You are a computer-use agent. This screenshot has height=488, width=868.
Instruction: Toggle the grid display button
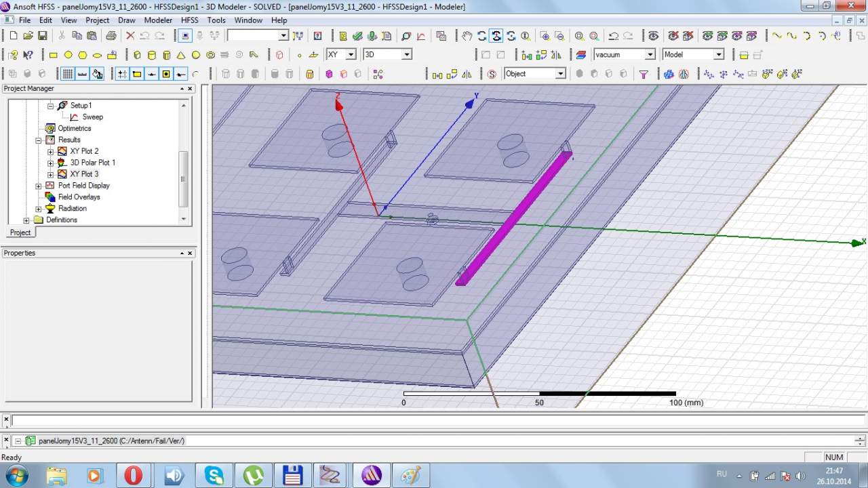68,74
